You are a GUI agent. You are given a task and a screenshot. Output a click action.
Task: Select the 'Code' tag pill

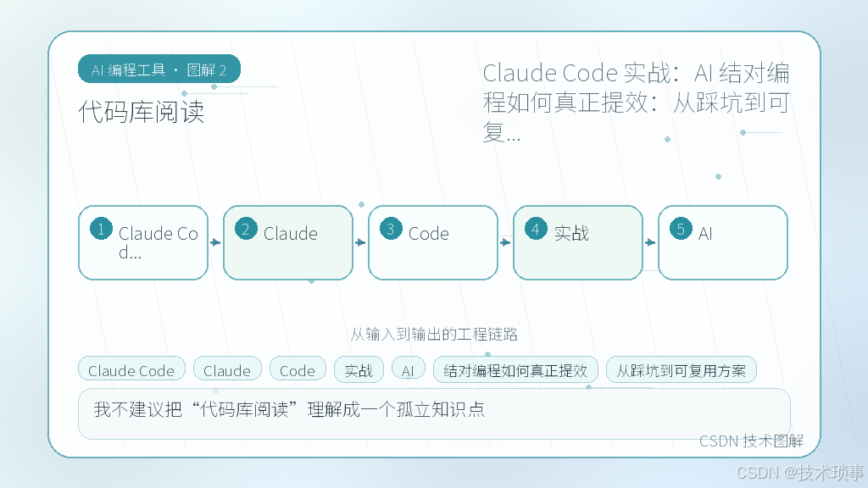pyautogui.click(x=298, y=369)
